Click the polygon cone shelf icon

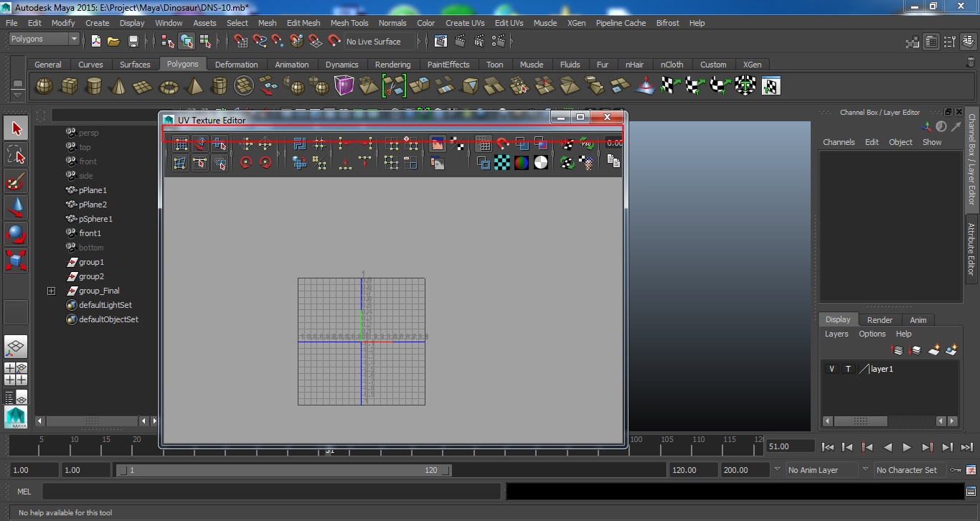118,86
